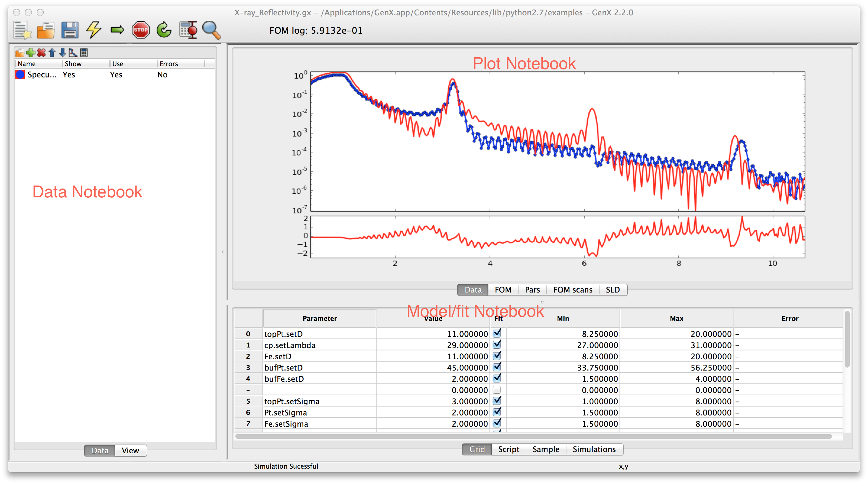Image resolution: width=868 pixels, height=484 pixels.
Task: Switch to the Script tab
Action: pos(509,449)
